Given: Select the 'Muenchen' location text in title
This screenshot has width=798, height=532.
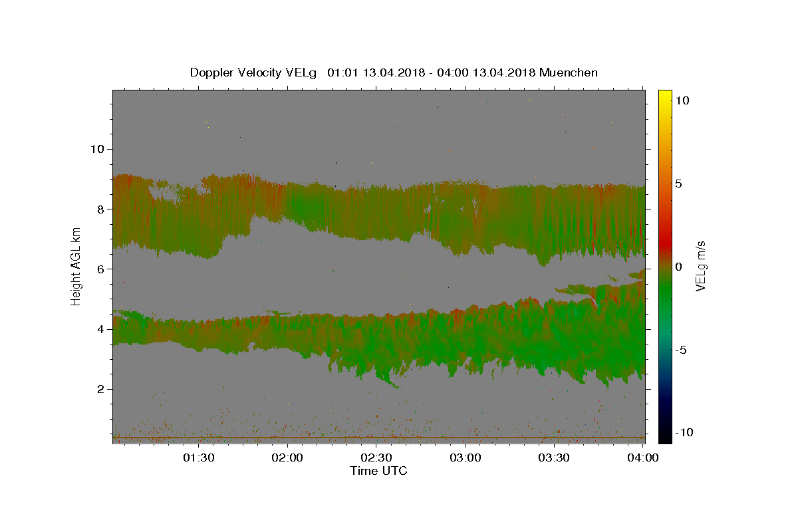Looking at the screenshot, I should click(x=569, y=72).
